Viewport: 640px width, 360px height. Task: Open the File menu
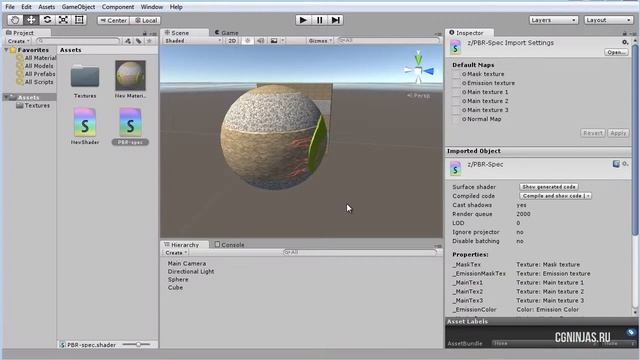pos(10,7)
